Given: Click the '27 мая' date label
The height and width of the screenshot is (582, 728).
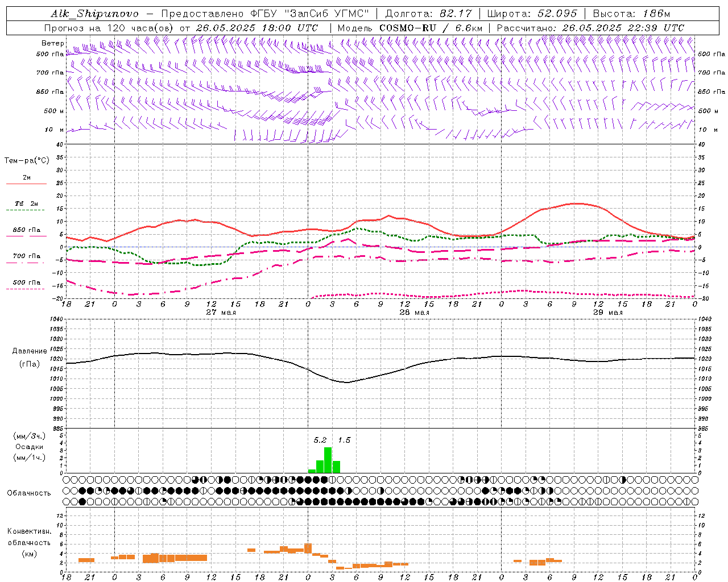Looking at the screenshot, I should (x=221, y=313).
